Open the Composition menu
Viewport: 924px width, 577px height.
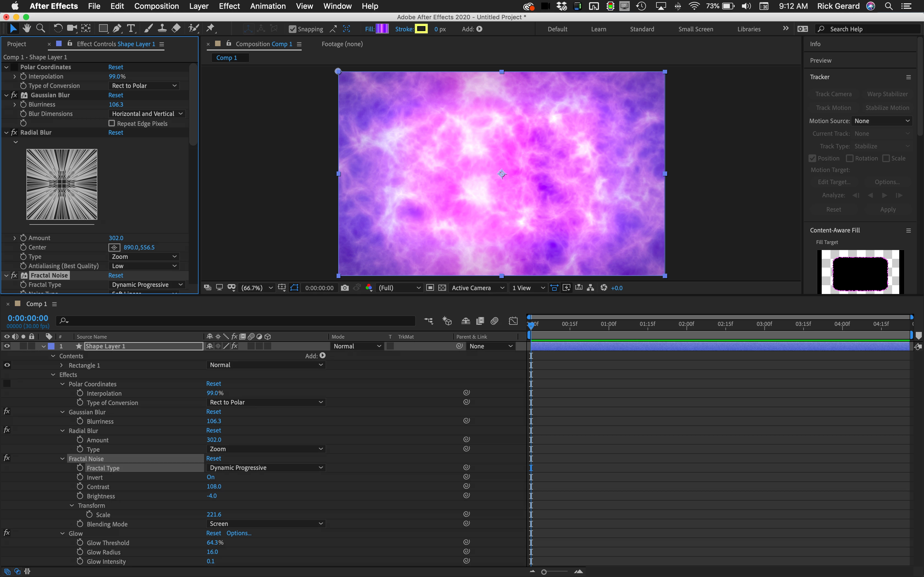click(x=156, y=6)
